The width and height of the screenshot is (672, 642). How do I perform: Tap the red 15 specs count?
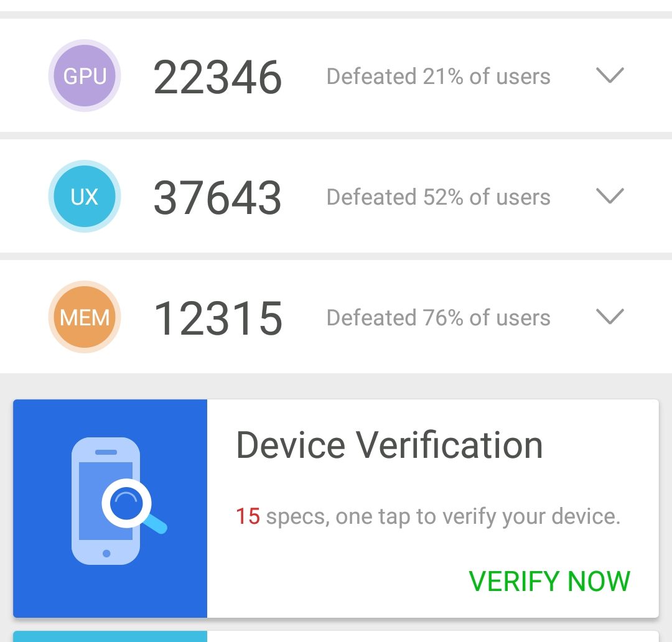pos(248,516)
